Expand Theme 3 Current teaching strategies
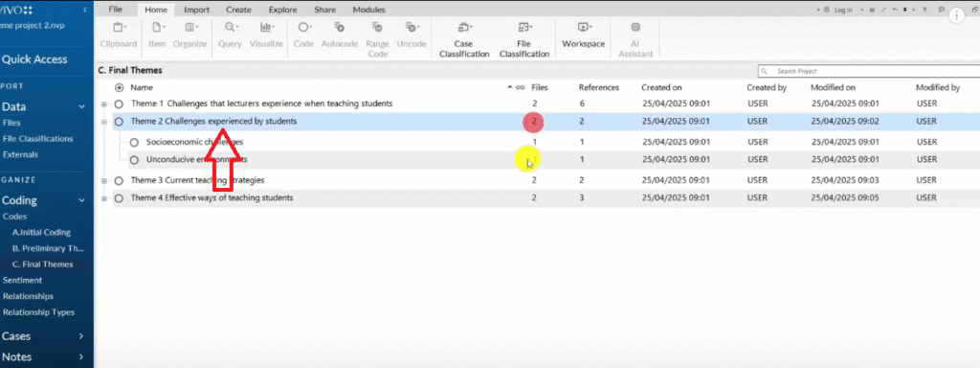The width and height of the screenshot is (980, 368). [x=104, y=181]
